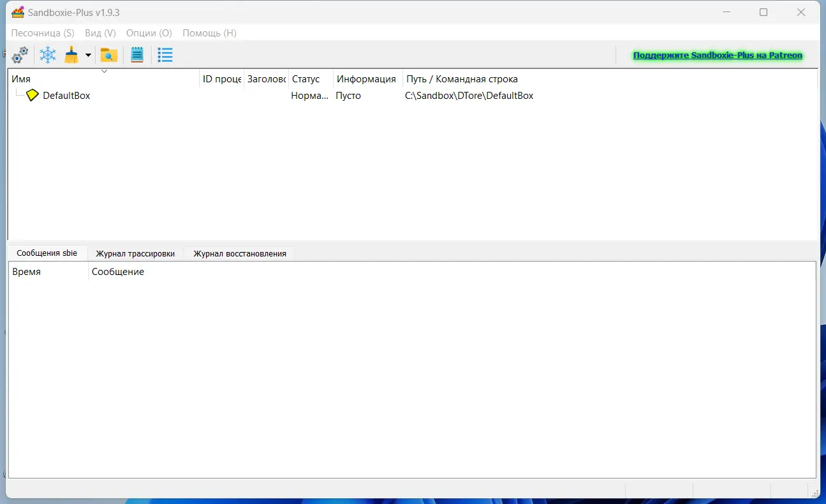The image size is (826, 504).
Task: Click the blue bulleted list icon
Action: click(x=165, y=55)
